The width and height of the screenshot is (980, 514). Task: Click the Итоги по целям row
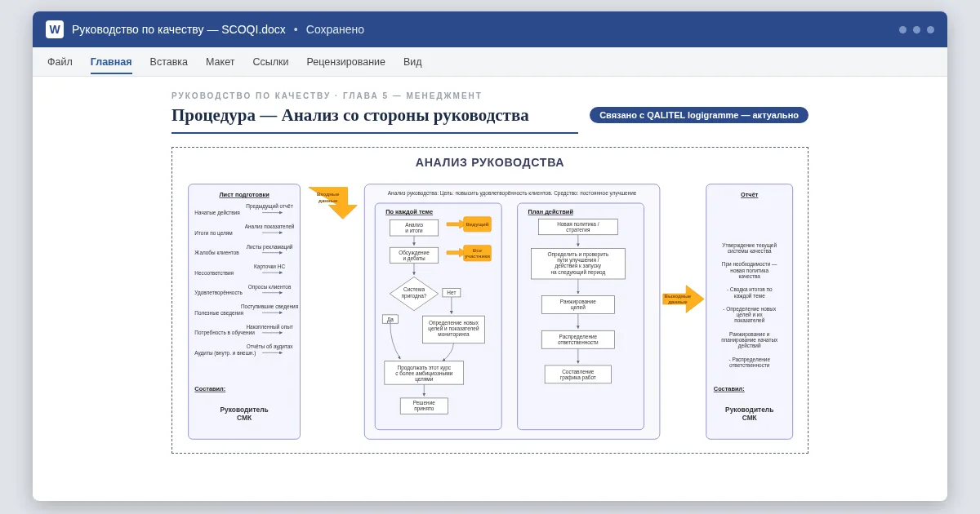point(213,233)
